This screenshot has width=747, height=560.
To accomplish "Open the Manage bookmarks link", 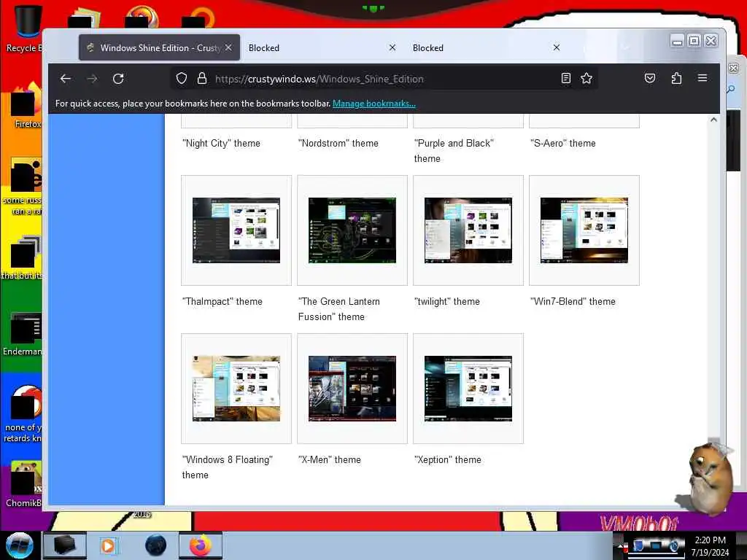I will (x=374, y=104).
